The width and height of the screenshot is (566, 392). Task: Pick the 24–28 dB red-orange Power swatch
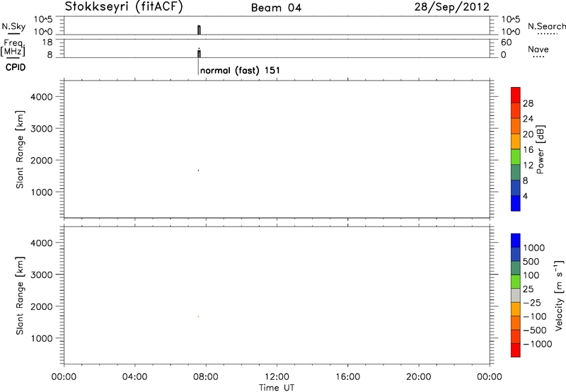pyautogui.click(x=516, y=110)
